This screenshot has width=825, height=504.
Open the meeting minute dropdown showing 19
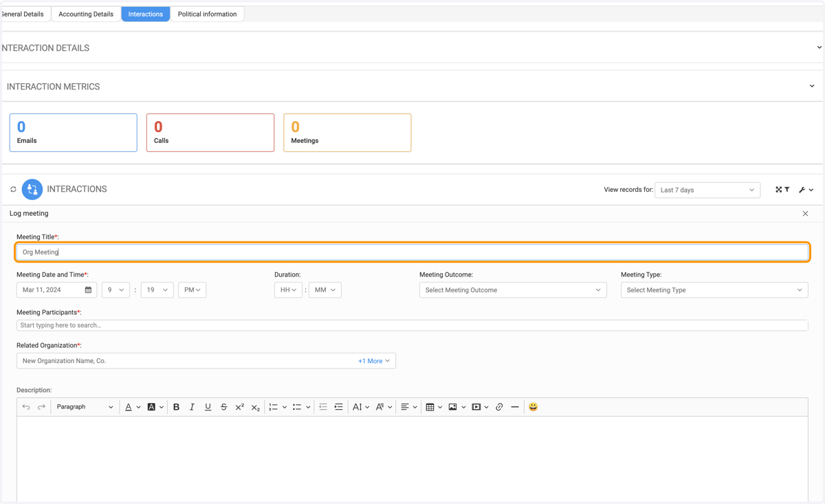pyautogui.click(x=157, y=290)
